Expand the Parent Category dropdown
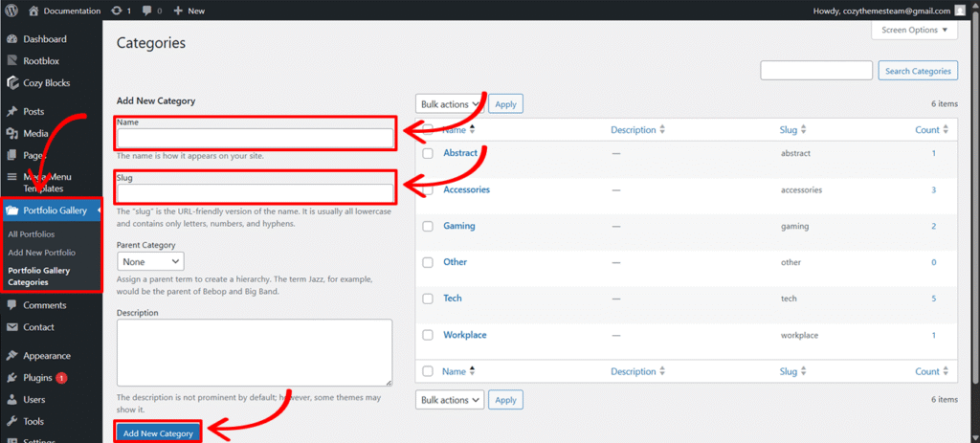 [x=151, y=261]
